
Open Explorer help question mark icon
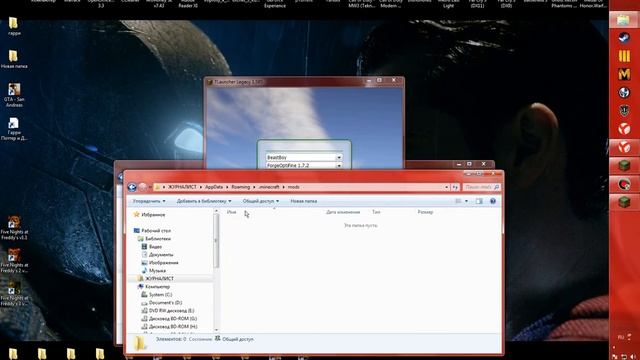[493, 201]
